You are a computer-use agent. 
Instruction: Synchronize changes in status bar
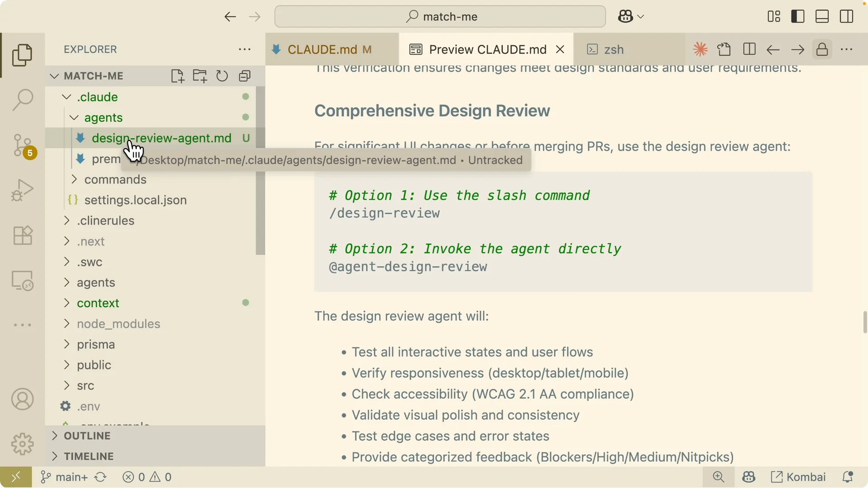point(100,477)
